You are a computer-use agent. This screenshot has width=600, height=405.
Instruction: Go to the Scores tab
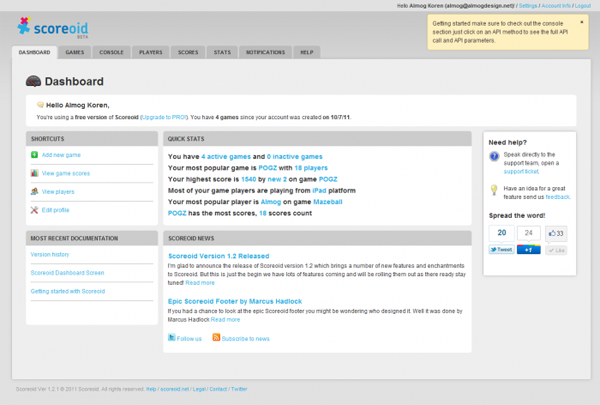pyautogui.click(x=187, y=51)
